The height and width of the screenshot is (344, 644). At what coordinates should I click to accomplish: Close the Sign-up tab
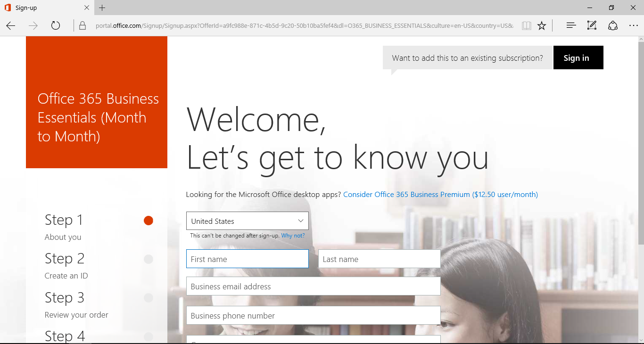coord(87,8)
